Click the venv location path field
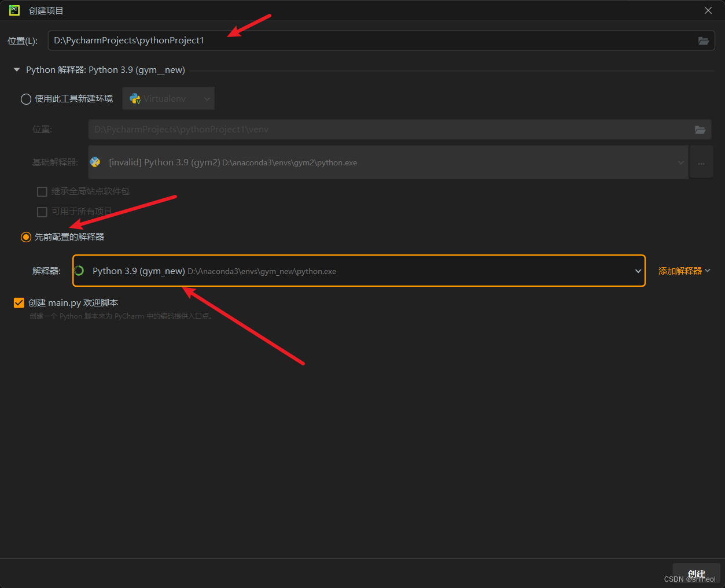The width and height of the screenshot is (725, 588). [400, 130]
